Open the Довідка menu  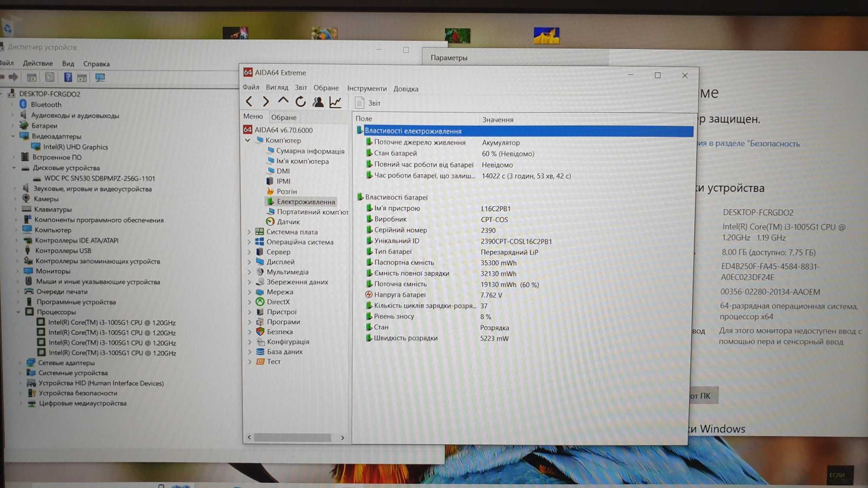tap(406, 89)
